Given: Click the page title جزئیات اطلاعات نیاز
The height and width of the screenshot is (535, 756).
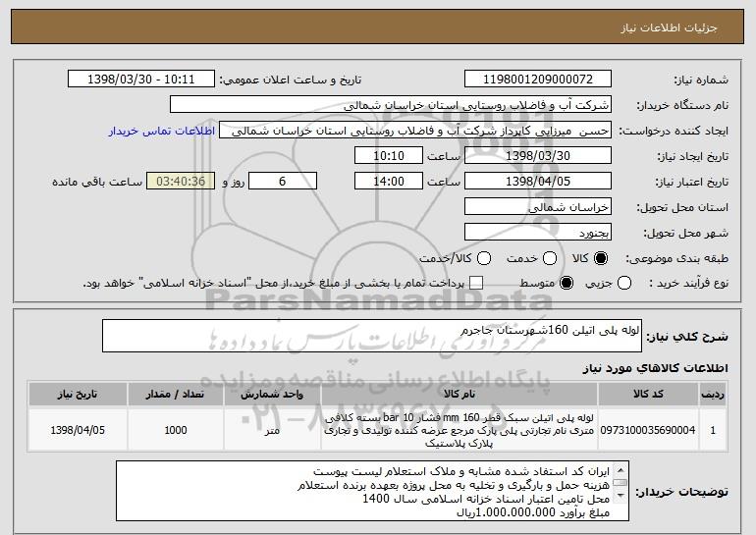Looking at the screenshot, I should click(669, 27).
